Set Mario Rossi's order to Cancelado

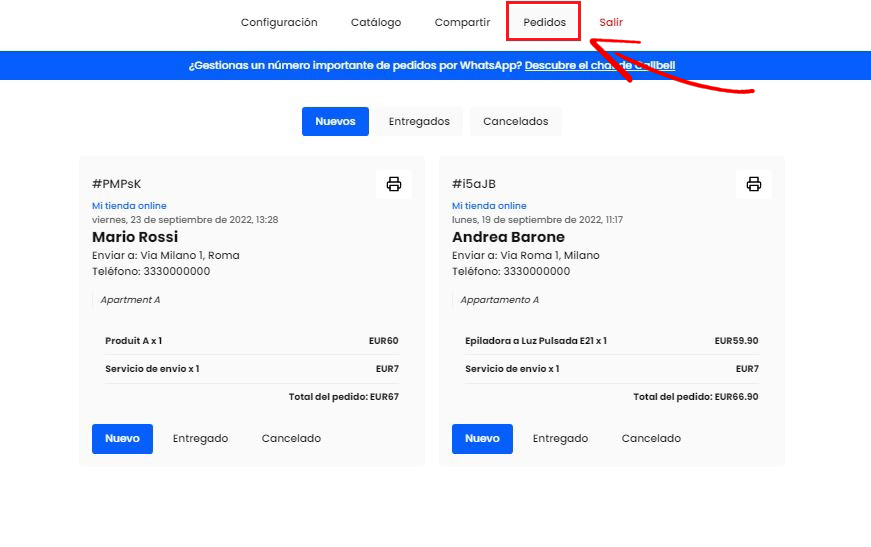(291, 439)
